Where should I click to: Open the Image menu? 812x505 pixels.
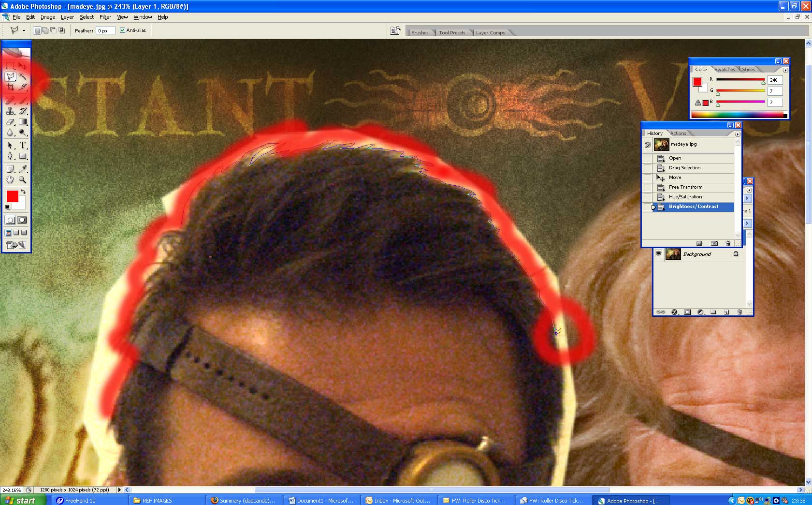coord(48,17)
